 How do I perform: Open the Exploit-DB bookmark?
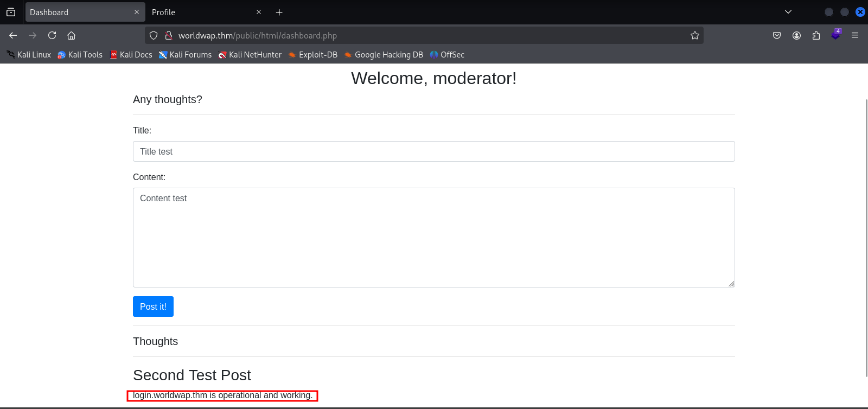tap(313, 55)
